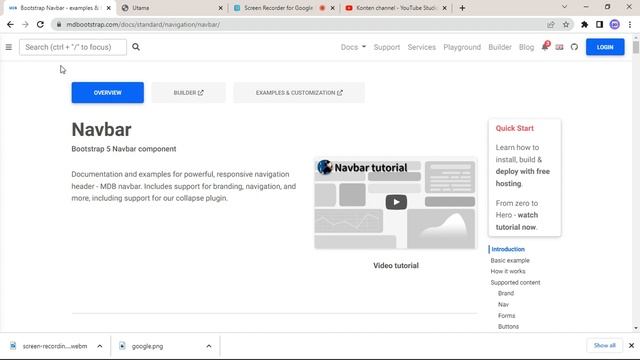Screen dimensions: 640x360
Task: Bookmark this page with the star
Action: pyautogui.click(x=566, y=24)
